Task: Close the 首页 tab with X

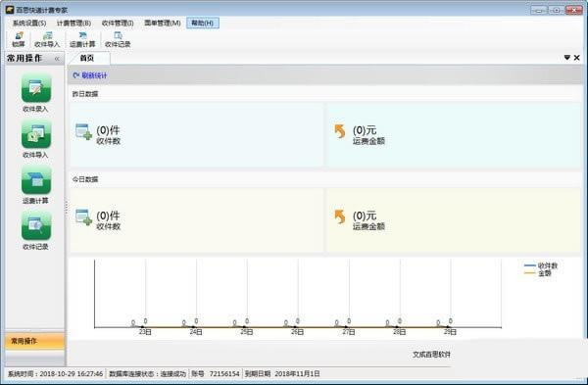Action: click(x=577, y=58)
